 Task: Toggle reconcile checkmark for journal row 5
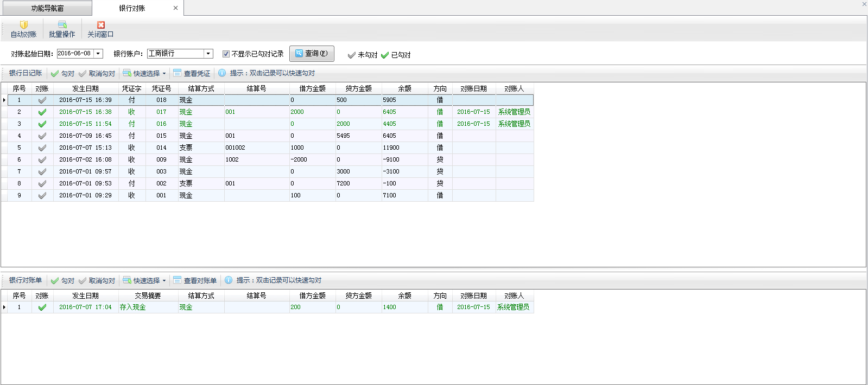coord(42,147)
